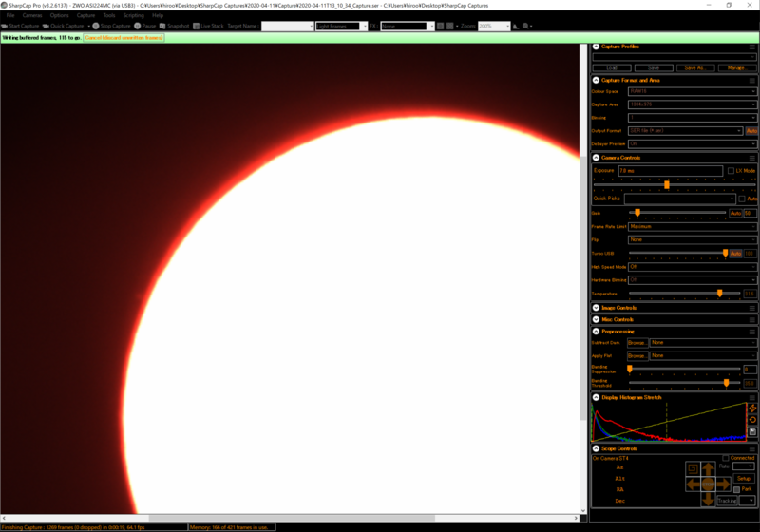
Task: Click the magnifier zoom icon in toolbar
Action: click(525, 27)
